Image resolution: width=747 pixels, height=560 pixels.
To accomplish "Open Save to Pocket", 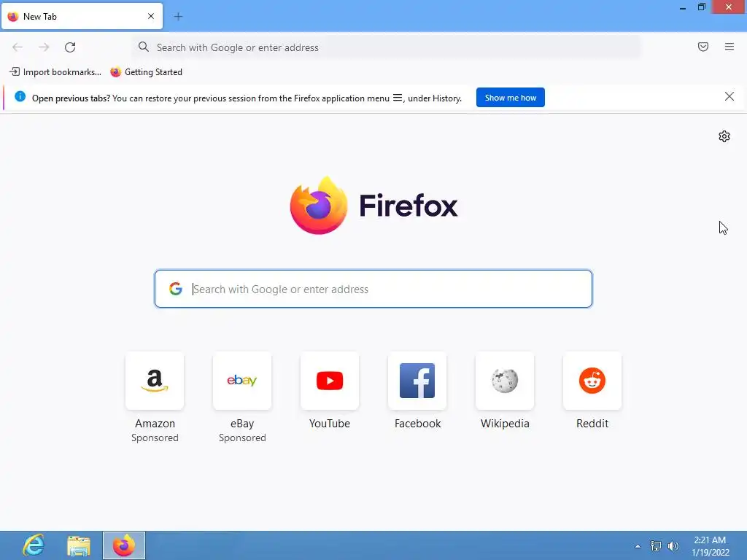I will click(x=703, y=47).
